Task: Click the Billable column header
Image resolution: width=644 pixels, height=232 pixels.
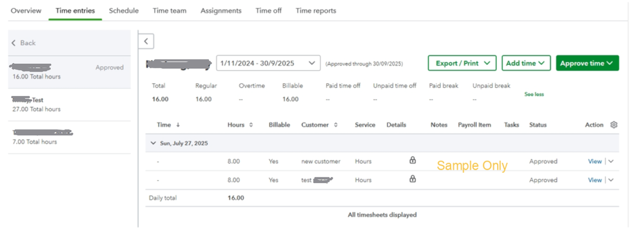Action: [x=279, y=125]
